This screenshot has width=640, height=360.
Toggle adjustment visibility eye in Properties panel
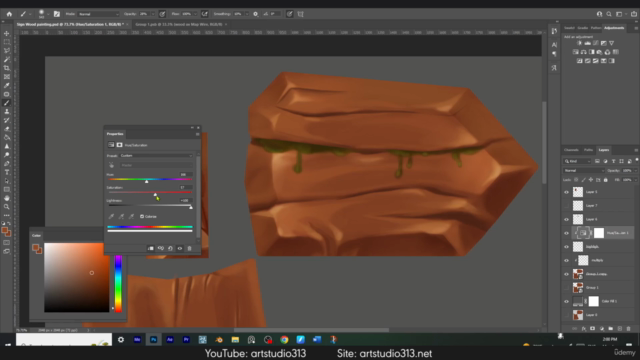(180, 248)
